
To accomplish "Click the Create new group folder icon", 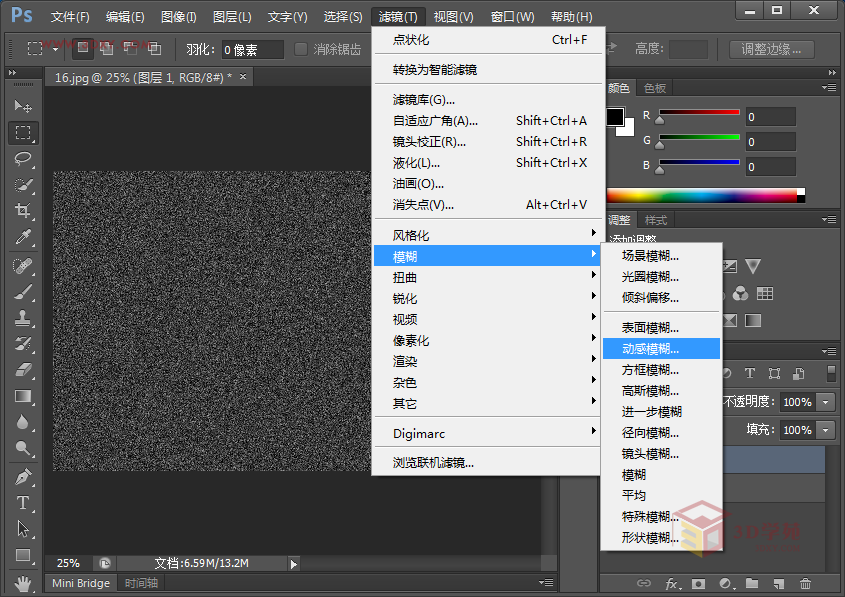I will coord(752,584).
